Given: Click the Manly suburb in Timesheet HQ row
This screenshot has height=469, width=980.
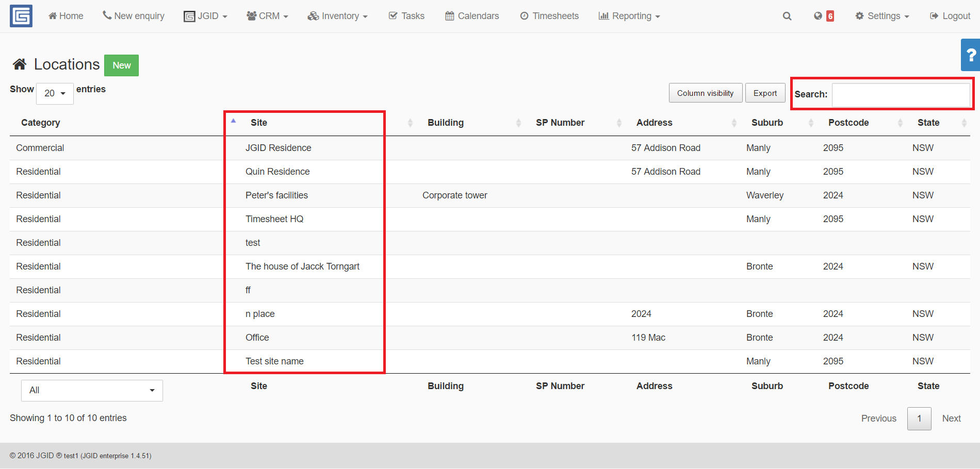Looking at the screenshot, I should tap(758, 219).
